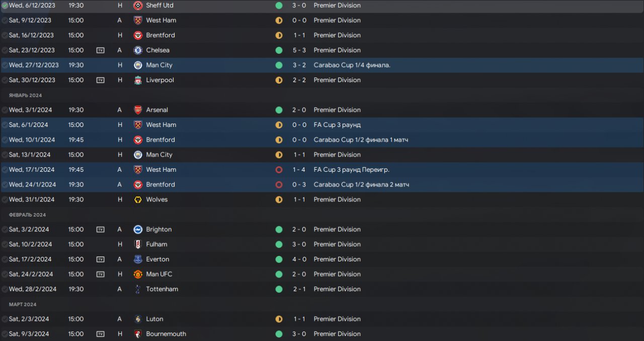Image resolution: width=644 pixels, height=341 pixels.
Task: Click the Bournemouth club badge
Action: coord(138,334)
